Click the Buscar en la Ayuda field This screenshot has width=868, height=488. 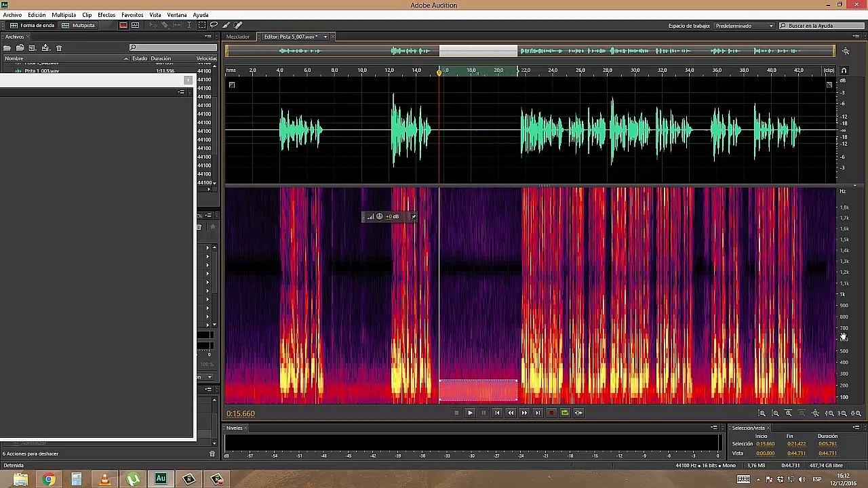(x=821, y=26)
